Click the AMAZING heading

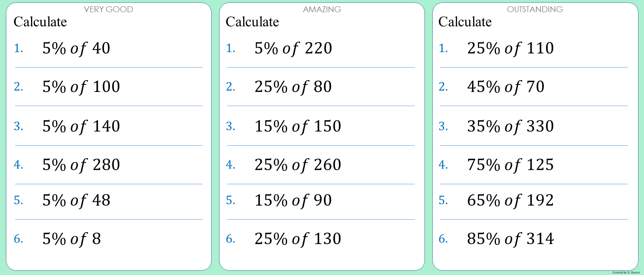322,9
